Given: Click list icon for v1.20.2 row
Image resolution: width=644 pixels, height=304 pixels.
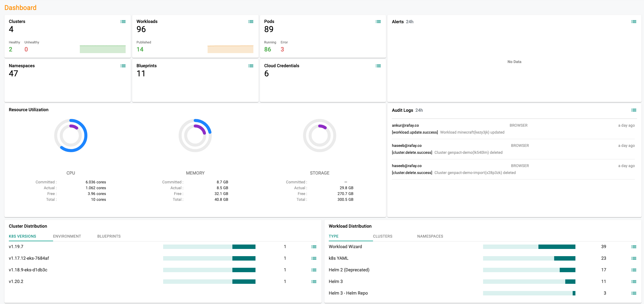Looking at the screenshot, I should [x=314, y=282].
